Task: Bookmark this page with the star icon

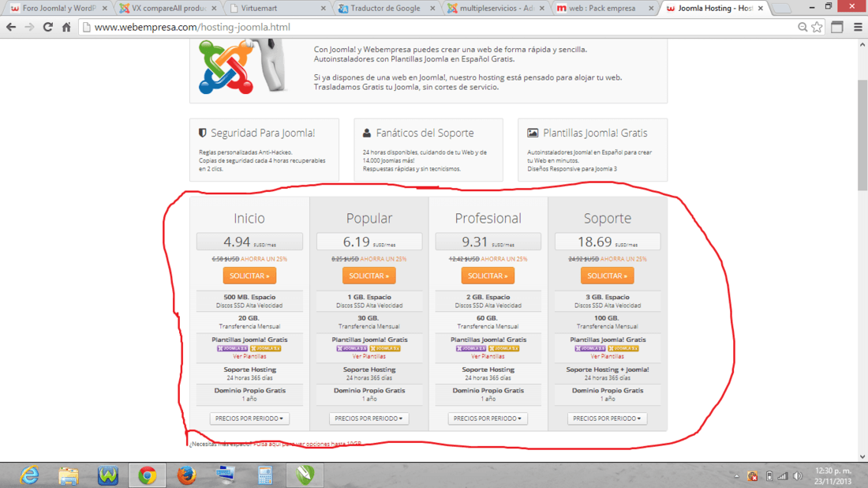Action: coord(817,27)
